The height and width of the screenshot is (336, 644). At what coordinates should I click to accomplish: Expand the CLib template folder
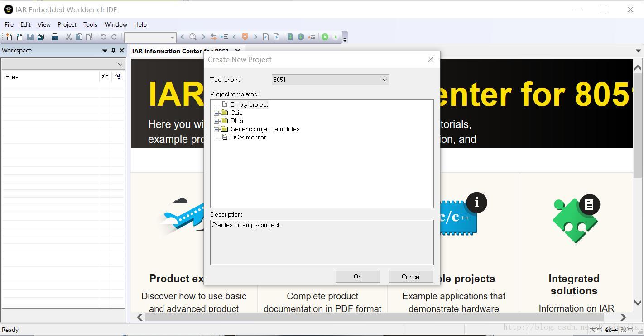(x=216, y=113)
